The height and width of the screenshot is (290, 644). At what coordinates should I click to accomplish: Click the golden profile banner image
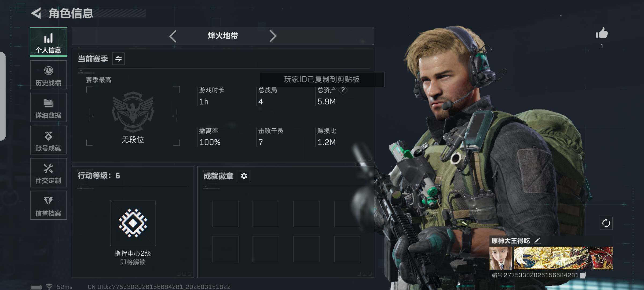tap(563, 258)
